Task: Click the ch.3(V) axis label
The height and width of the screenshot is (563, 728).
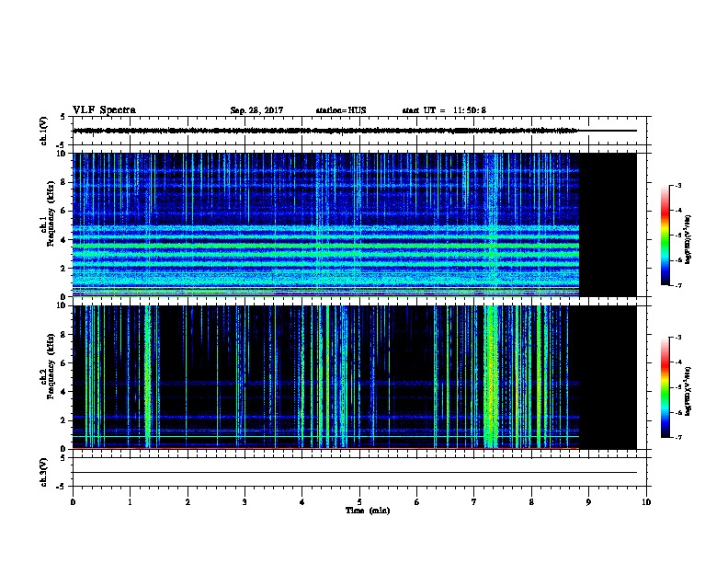Action: click(x=43, y=472)
